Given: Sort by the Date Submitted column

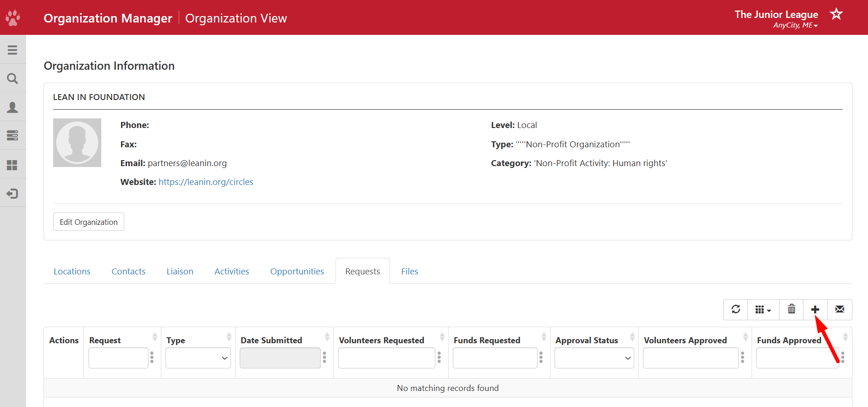Looking at the screenshot, I should tap(327, 337).
